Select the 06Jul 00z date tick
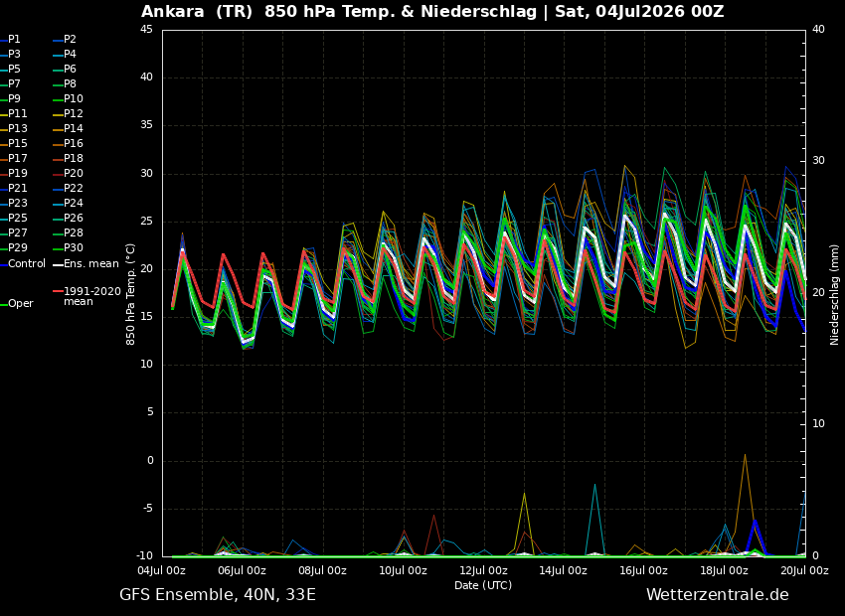 pyautogui.click(x=242, y=570)
